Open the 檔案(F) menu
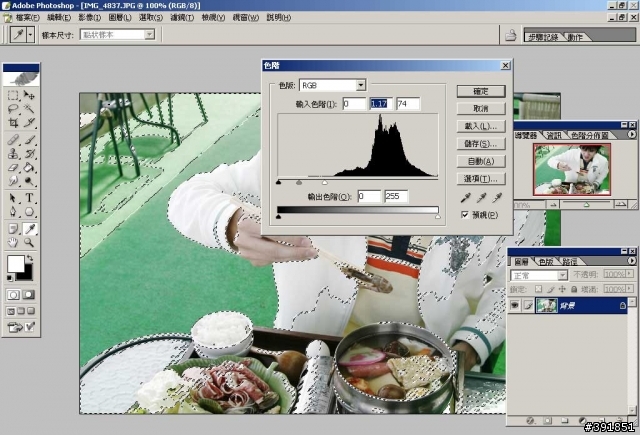640x435 pixels. click(x=27, y=18)
